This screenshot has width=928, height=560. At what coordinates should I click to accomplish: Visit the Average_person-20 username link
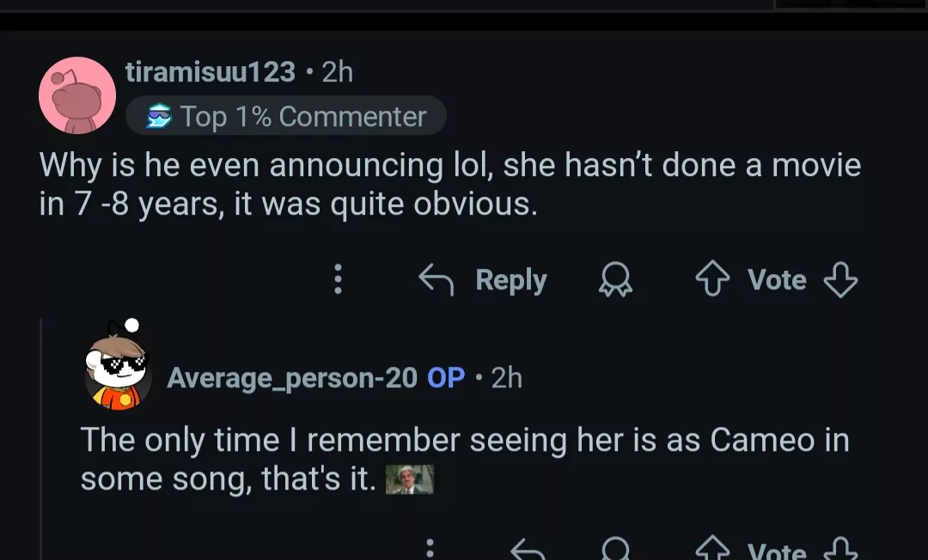pyautogui.click(x=292, y=377)
